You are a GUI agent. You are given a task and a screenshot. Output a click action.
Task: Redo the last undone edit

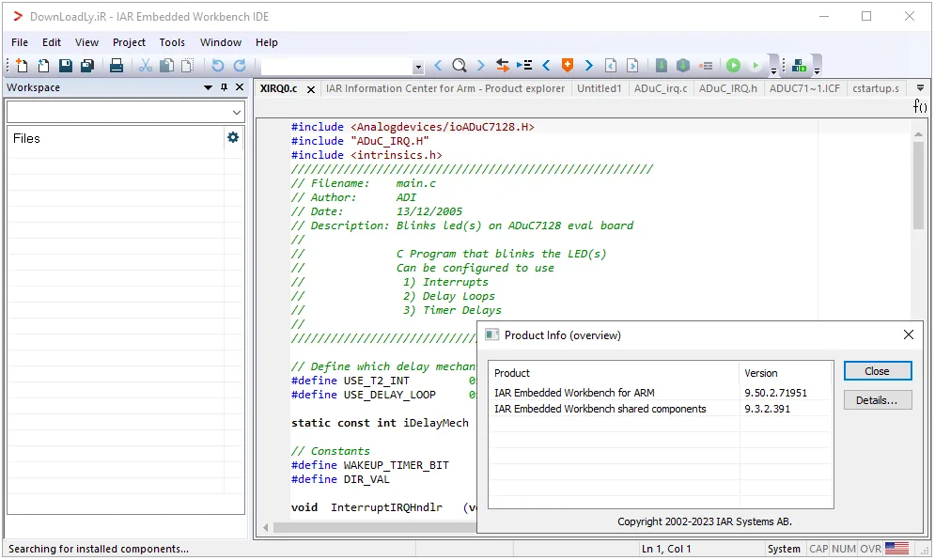(x=240, y=66)
